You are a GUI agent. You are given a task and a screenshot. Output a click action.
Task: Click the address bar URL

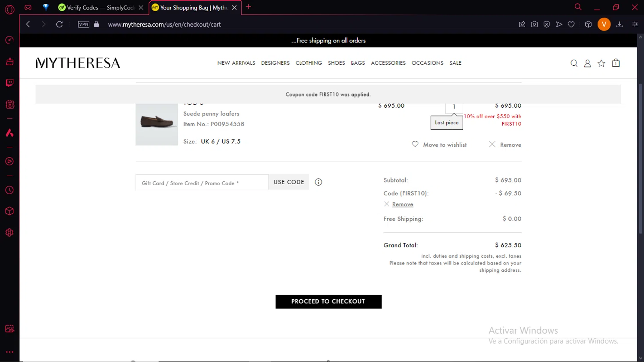(164, 24)
